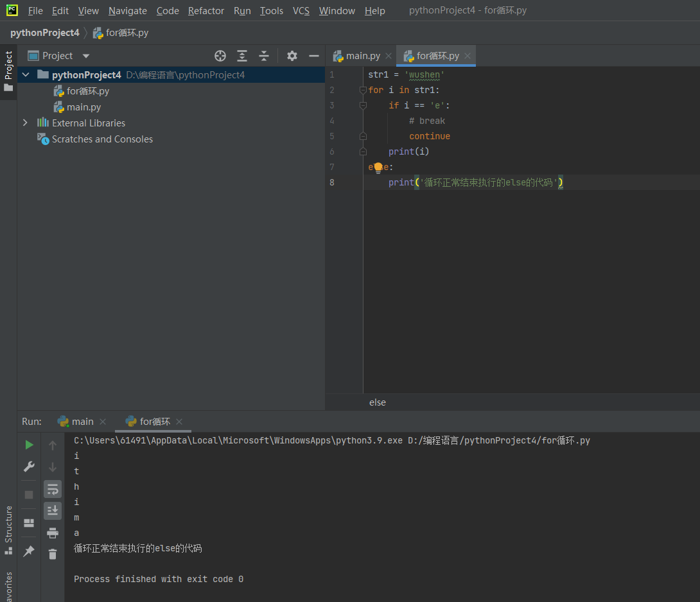The image size is (700, 602).
Task: Open the View menu
Action: click(x=89, y=11)
